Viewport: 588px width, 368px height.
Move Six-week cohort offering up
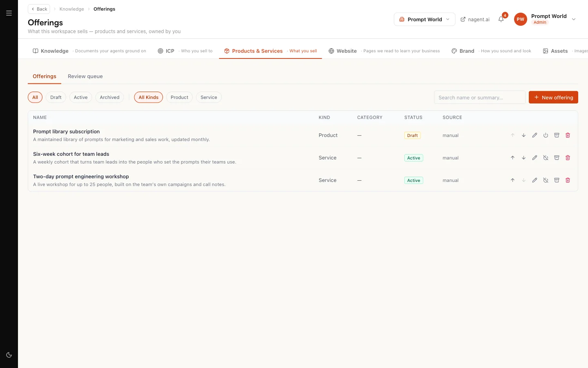[x=512, y=158]
